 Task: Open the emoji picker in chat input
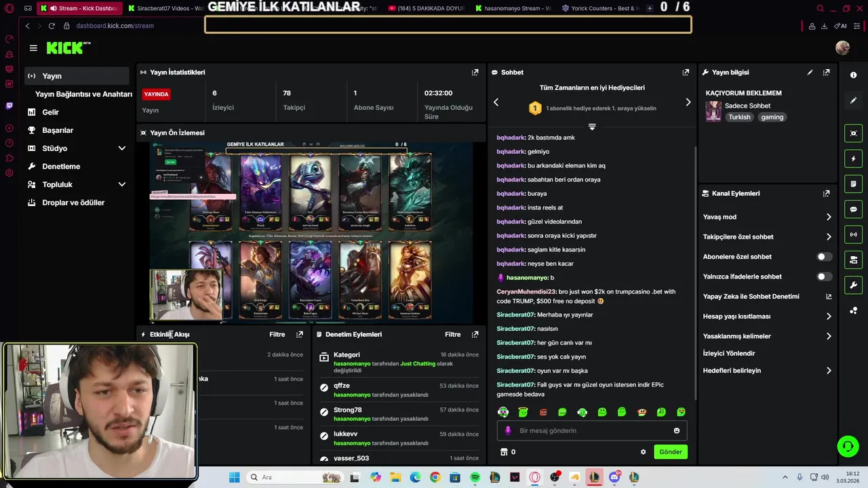click(x=676, y=430)
